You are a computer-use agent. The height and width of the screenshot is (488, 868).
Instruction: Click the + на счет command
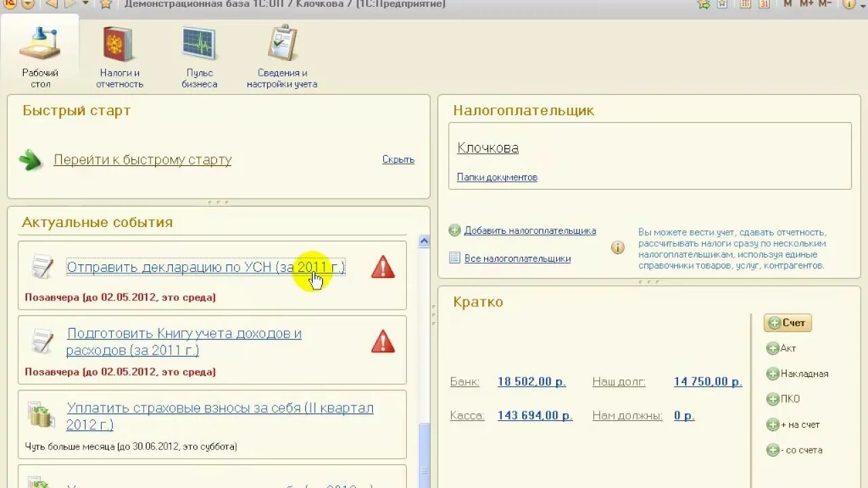tap(793, 425)
